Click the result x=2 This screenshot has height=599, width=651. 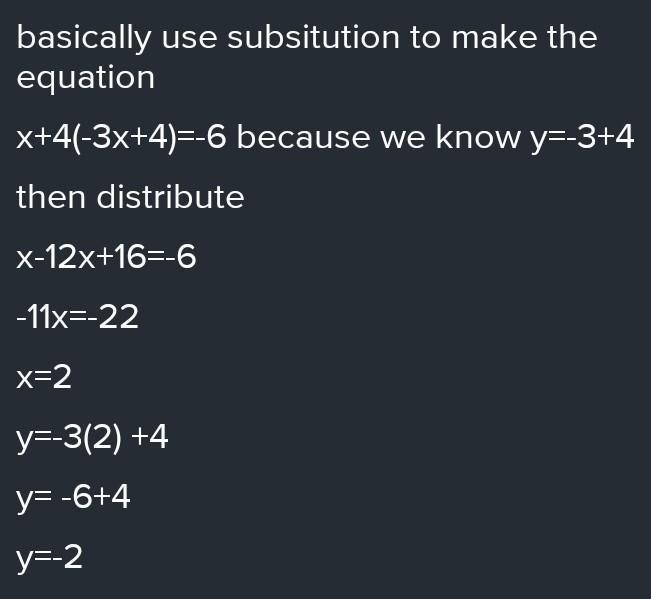point(44,377)
